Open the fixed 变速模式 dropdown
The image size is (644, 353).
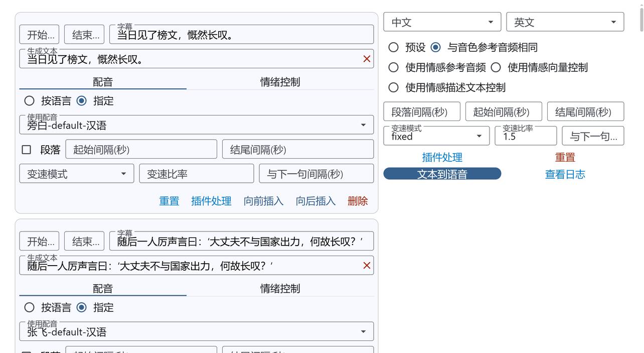[x=436, y=136]
